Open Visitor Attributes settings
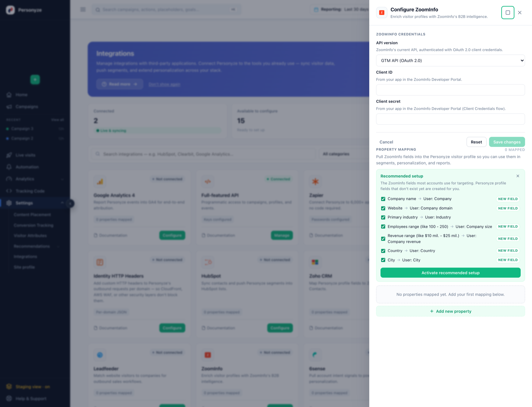 (30, 235)
